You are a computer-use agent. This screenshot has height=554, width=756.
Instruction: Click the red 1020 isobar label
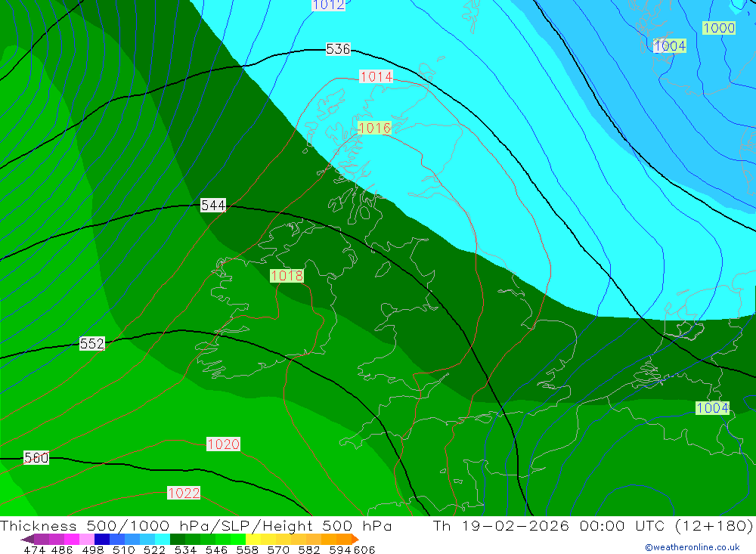point(223,444)
